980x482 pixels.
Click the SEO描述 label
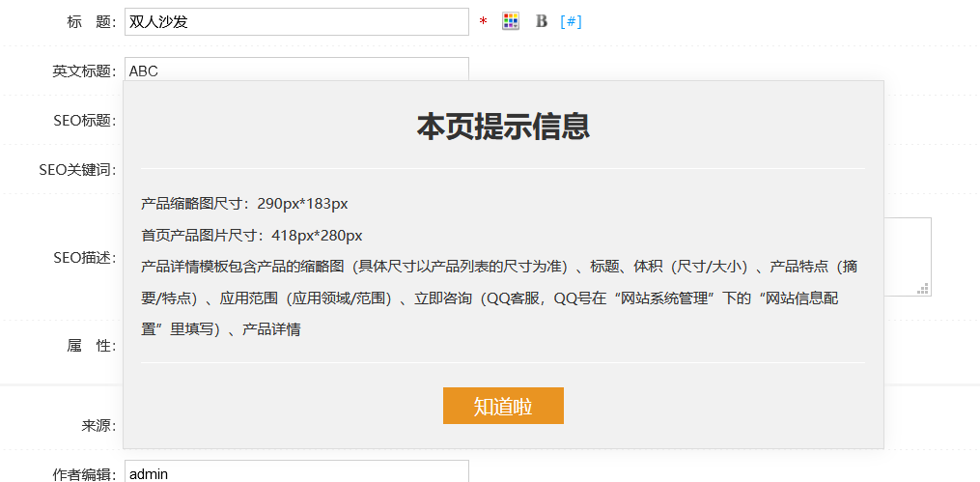point(84,258)
